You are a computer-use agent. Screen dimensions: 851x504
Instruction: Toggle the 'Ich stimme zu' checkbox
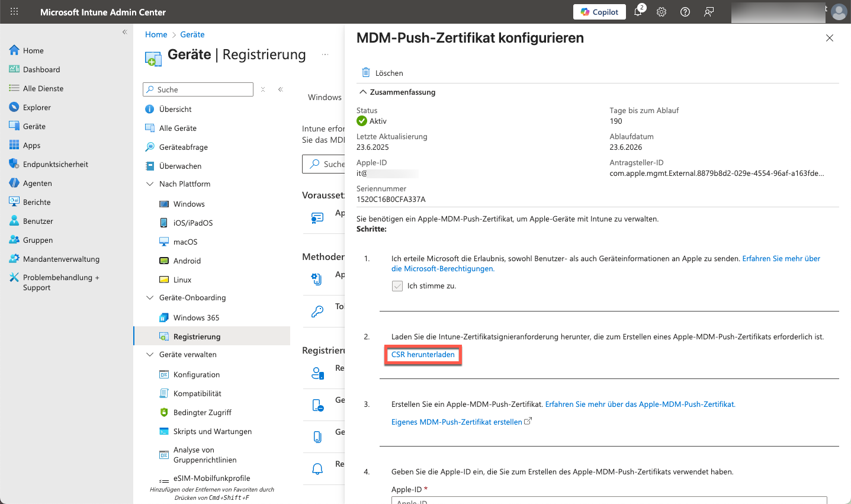[397, 286]
